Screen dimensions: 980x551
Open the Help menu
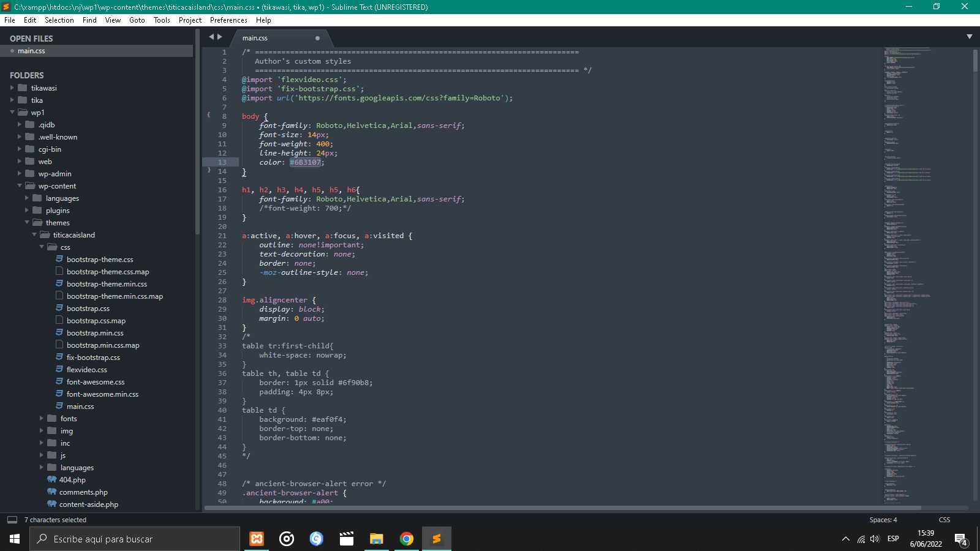(x=263, y=20)
